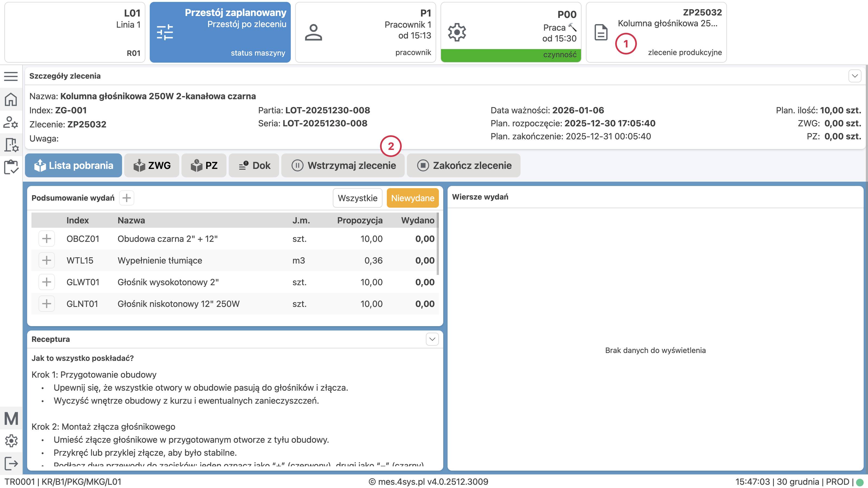868x488 pixels.
Task: Expand the OBCZ01 row plus button
Action: point(46,239)
